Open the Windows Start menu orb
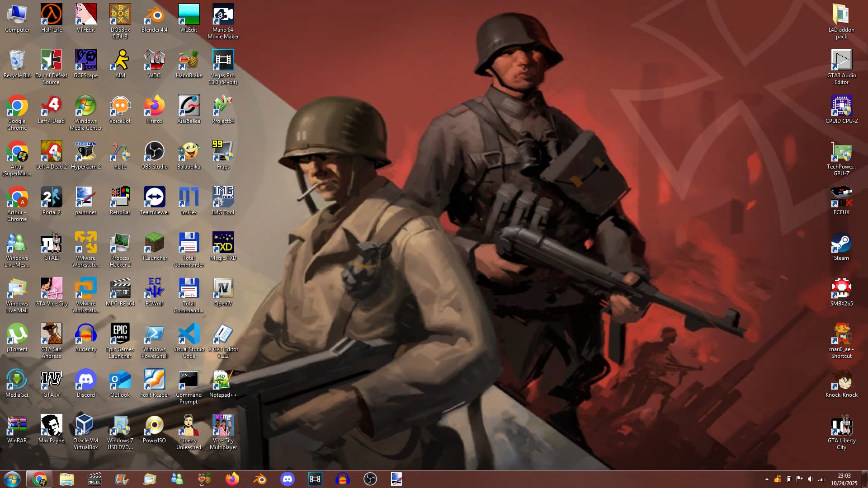The height and width of the screenshot is (488, 868). coord(12,479)
